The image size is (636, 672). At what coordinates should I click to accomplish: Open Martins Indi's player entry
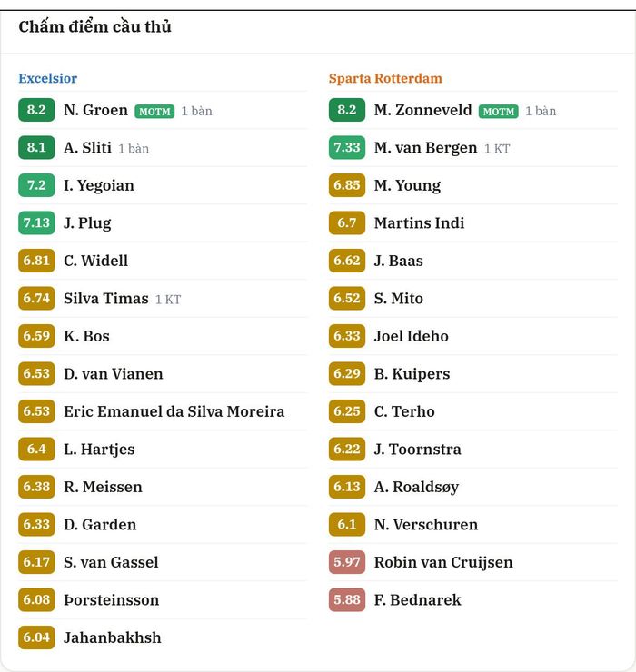[419, 223]
